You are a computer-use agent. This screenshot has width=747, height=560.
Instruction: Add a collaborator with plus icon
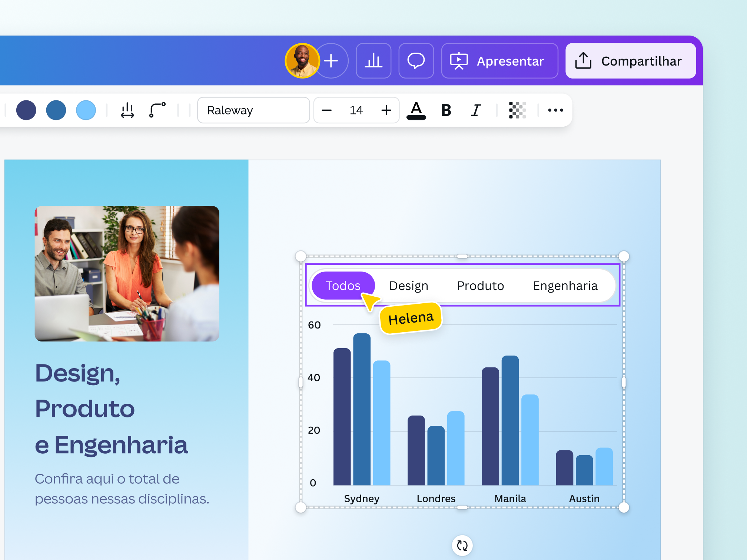pos(331,61)
